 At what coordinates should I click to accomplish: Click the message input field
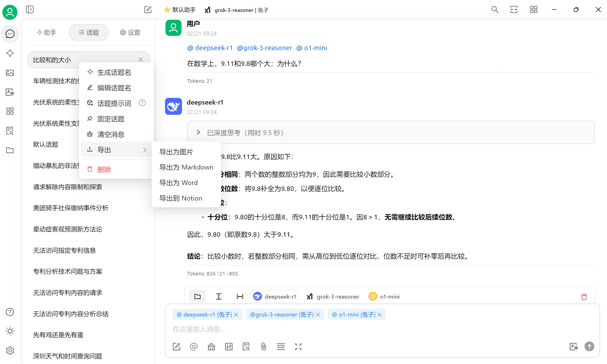pyautogui.click(x=368, y=329)
